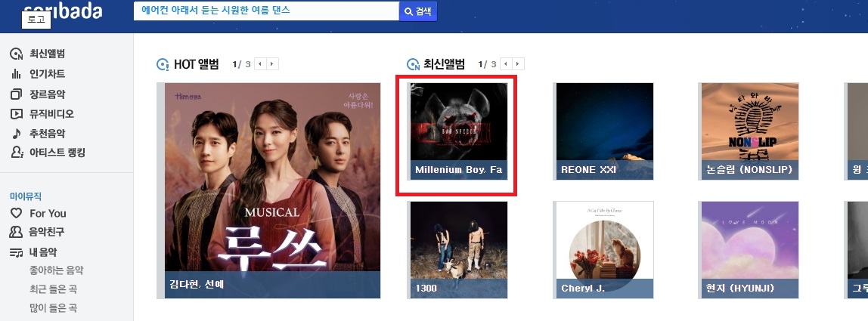Click the 내 음악 playlist icon
This screenshot has height=321, width=868.
pyautogui.click(x=16, y=252)
